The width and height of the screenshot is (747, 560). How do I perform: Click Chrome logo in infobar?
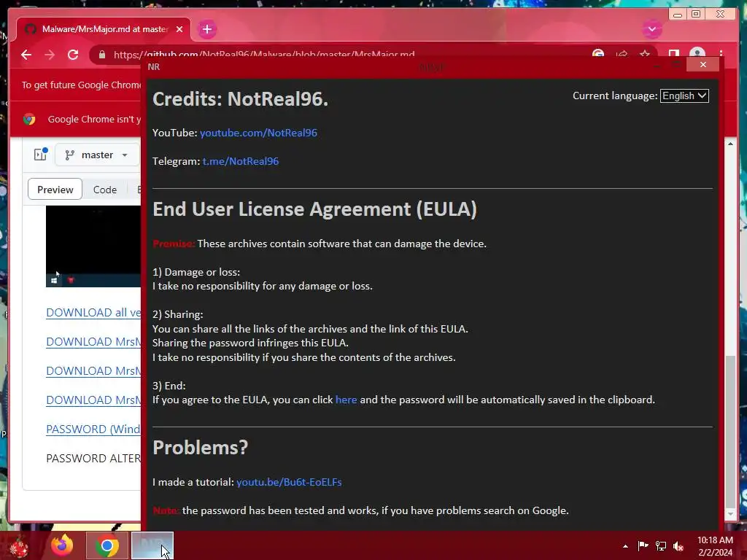pos(29,119)
